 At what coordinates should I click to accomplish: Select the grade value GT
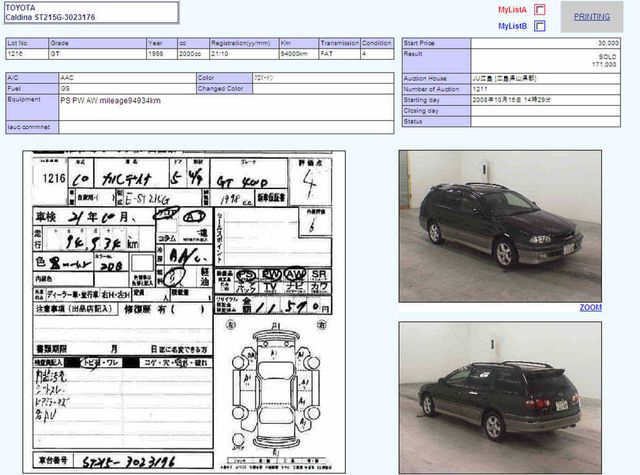98,54
